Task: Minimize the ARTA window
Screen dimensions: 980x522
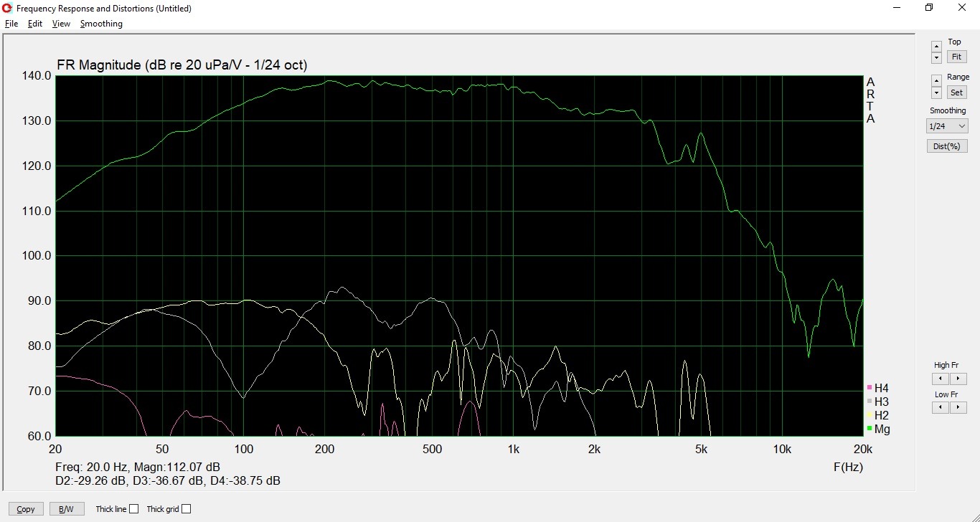Action: (x=897, y=8)
